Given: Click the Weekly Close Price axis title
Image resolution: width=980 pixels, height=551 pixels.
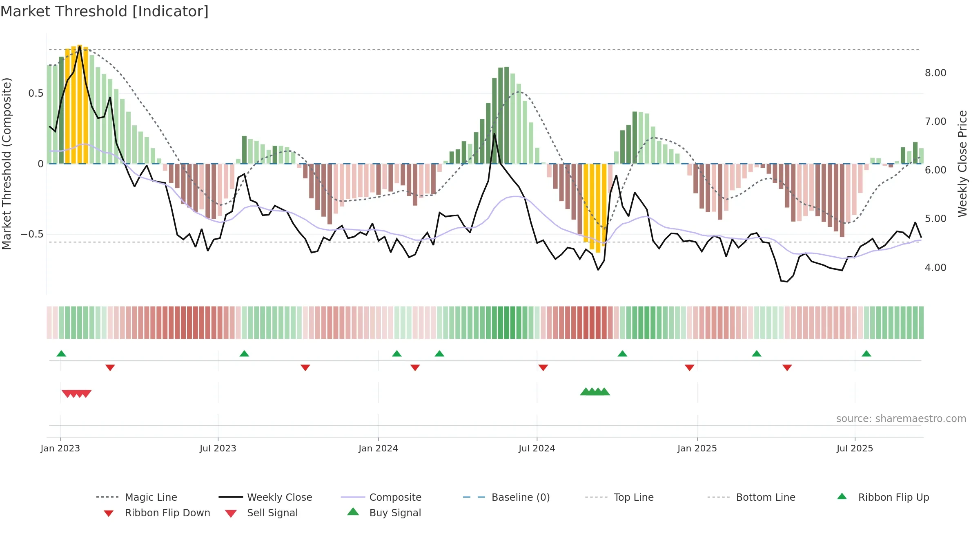Looking at the screenshot, I should pos(962,163).
